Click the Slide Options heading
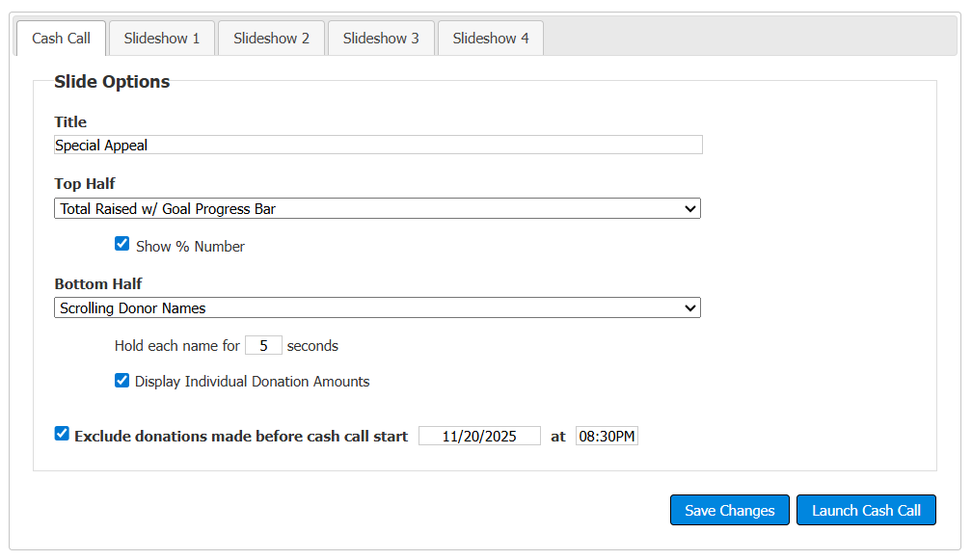 point(112,82)
